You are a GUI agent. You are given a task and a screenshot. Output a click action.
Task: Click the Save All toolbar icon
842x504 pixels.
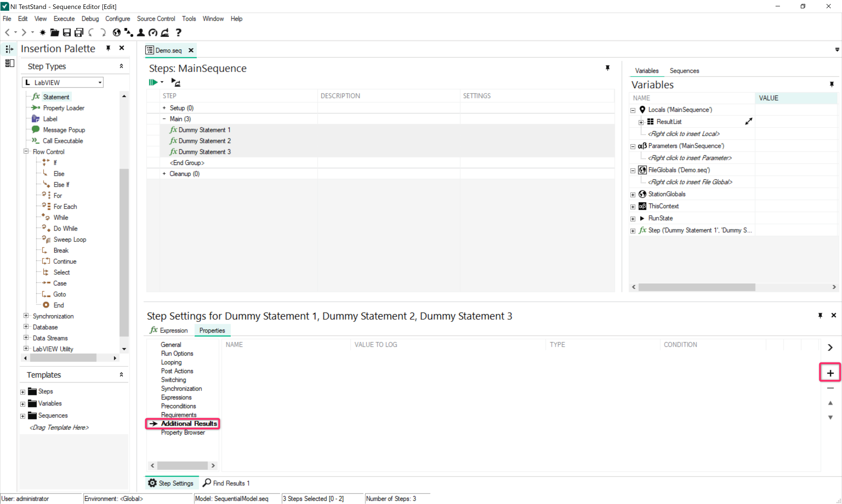click(79, 33)
